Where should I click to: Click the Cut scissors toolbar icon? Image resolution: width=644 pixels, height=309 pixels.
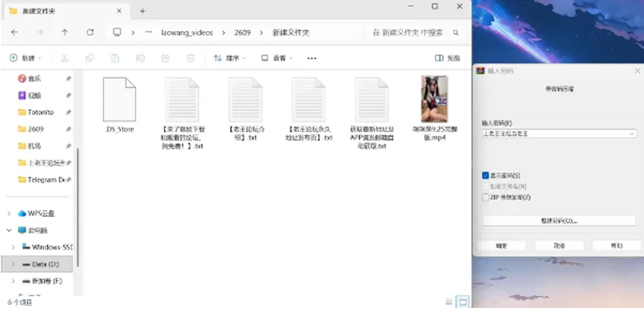click(x=64, y=58)
